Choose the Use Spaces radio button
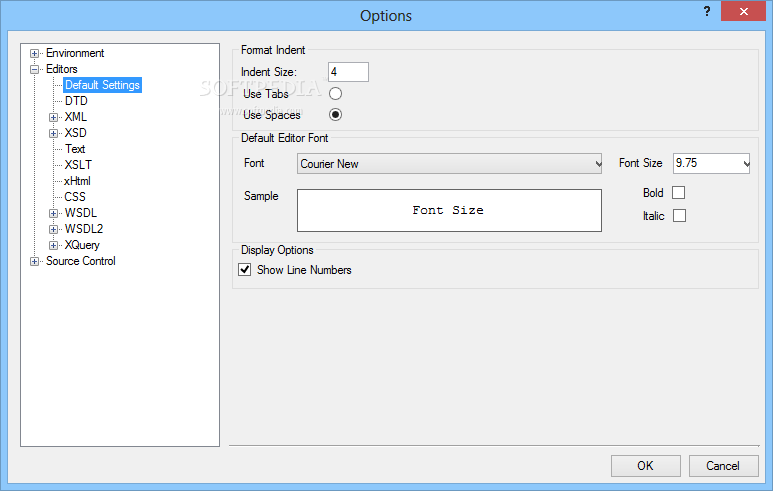The width and height of the screenshot is (773, 491). coord(335,115)
